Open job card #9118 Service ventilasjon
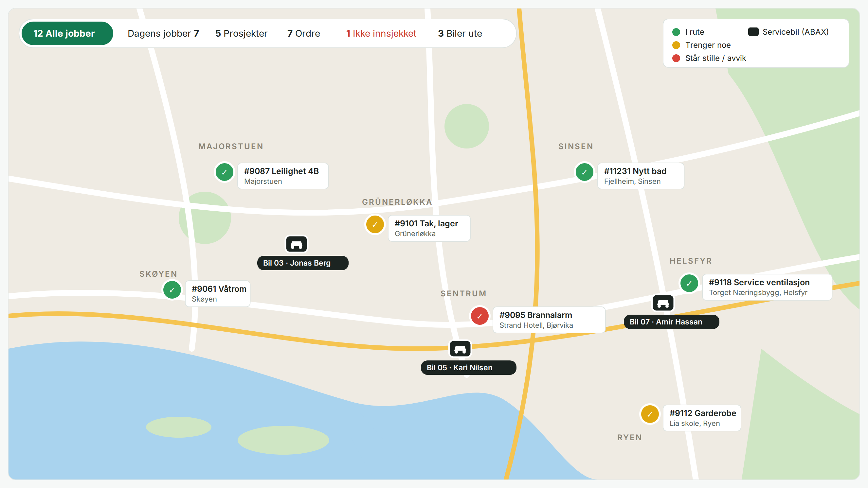 767,287
